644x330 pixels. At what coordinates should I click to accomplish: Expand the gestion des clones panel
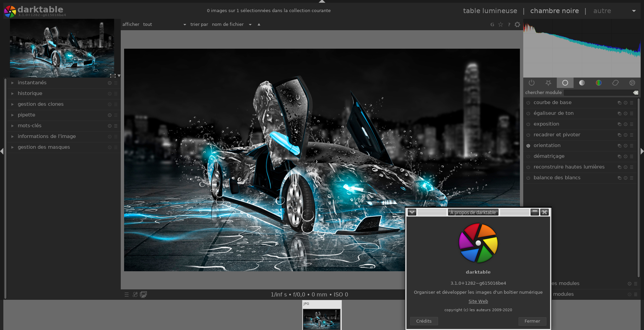click(12, 104)
